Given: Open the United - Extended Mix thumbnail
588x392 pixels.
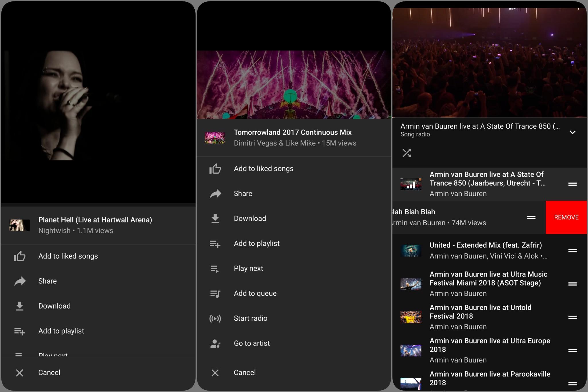Looking at the screenshot, I should (411, 251).
